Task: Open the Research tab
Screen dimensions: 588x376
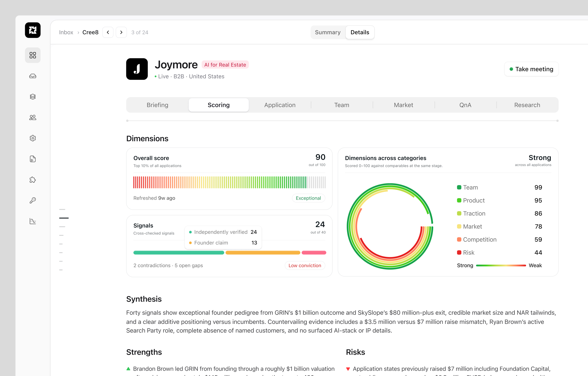Action: point(527,105)
